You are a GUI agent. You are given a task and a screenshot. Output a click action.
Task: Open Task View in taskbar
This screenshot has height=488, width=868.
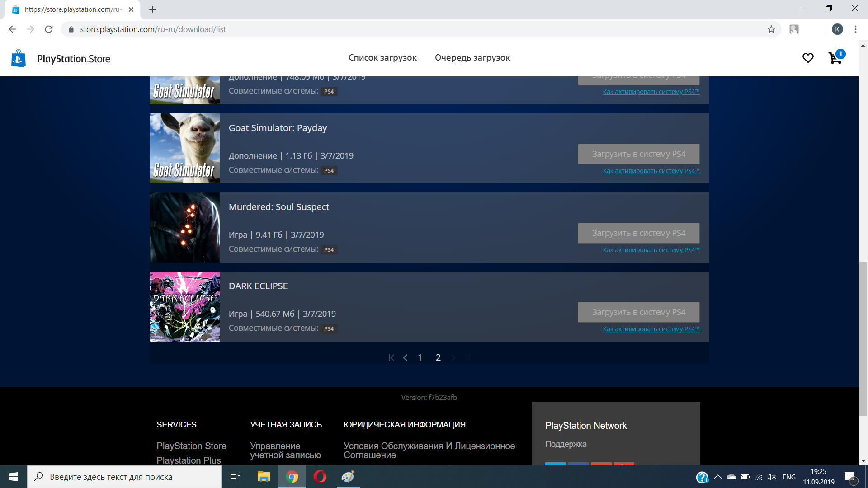[x=235, y=477]
